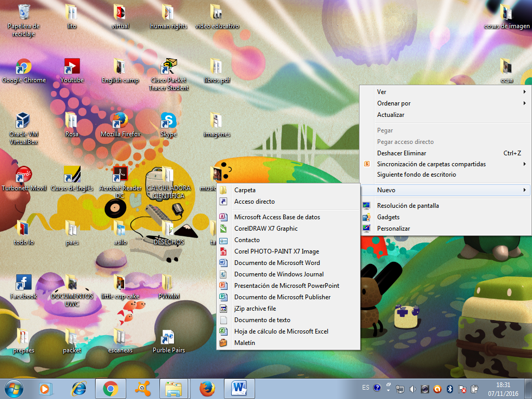Open the Action Center flag in the tray
Screen dimensions: 532x399
461,388
